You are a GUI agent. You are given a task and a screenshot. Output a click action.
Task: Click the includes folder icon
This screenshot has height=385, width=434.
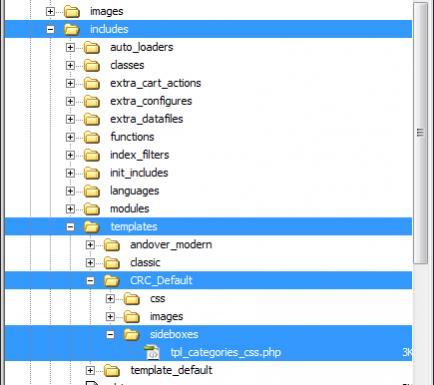point(71,29)
